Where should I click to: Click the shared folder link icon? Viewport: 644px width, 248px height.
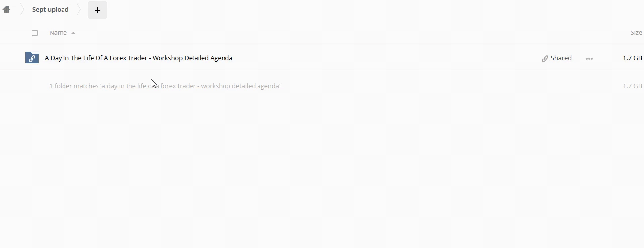[x=32, y=58]
